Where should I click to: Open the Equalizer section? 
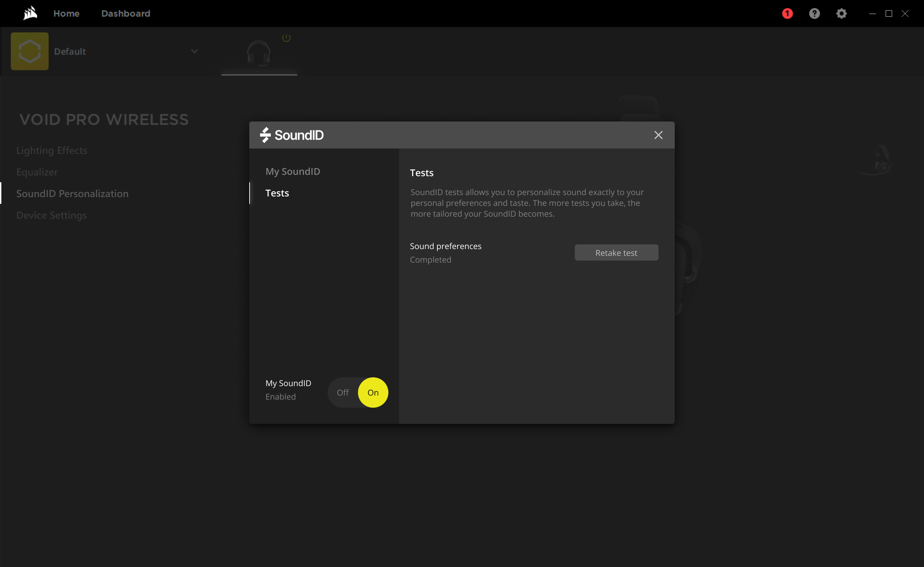(x=37, y=172)
